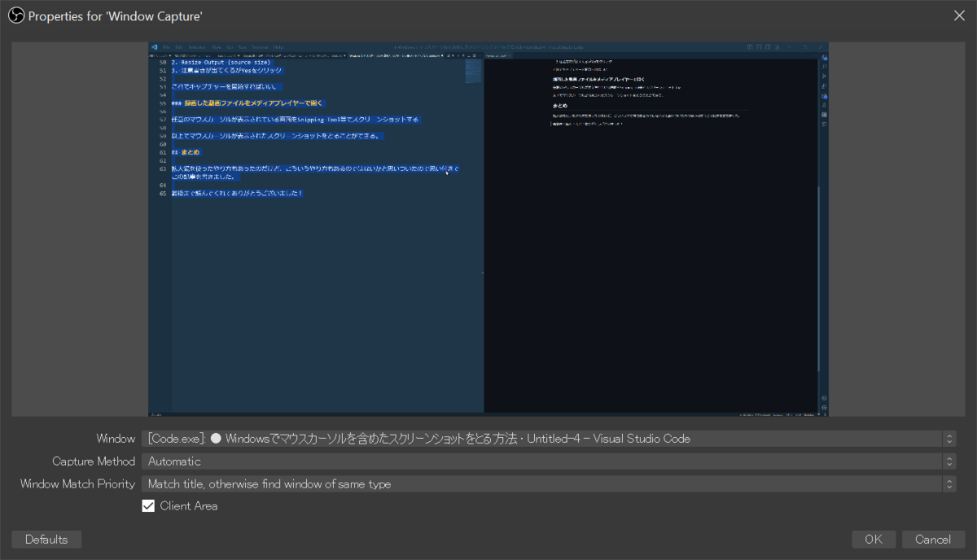Open the Window Match Priority dropdown

point(549,484)
